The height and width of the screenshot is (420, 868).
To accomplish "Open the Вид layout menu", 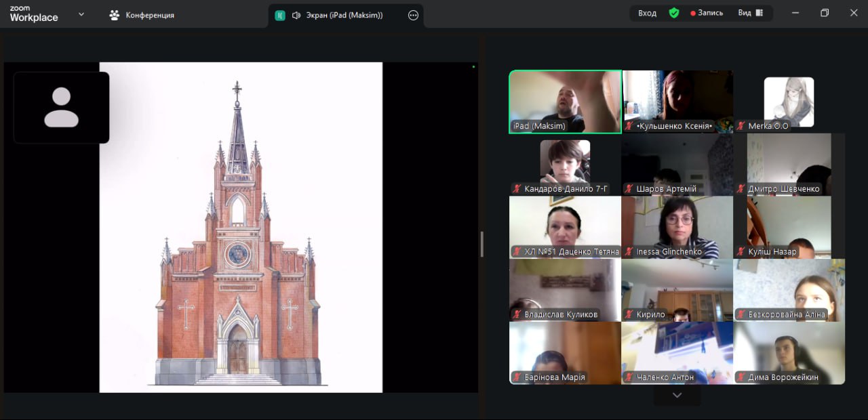I will [x=750, y=13].
